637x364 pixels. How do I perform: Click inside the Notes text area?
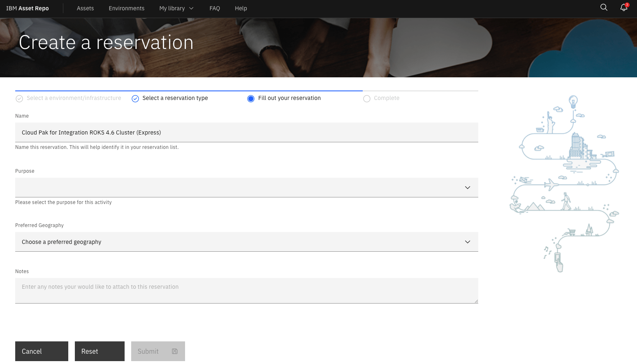246,290
